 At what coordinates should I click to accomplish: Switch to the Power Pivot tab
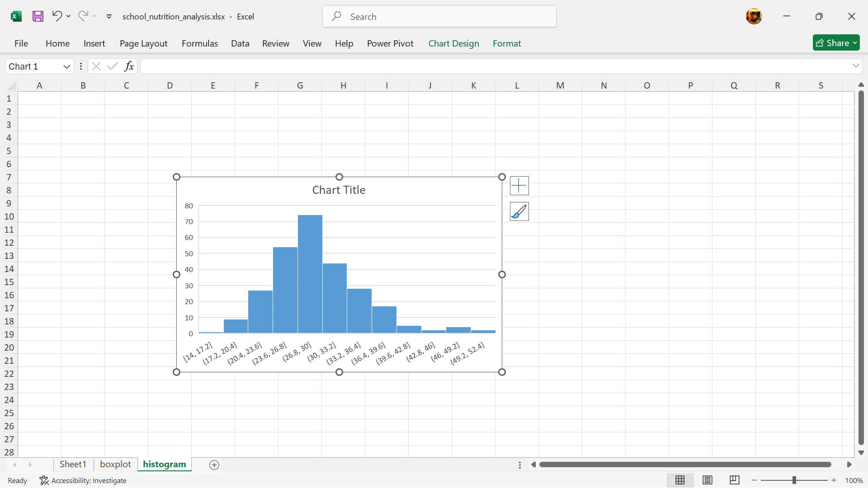[390, 43]
